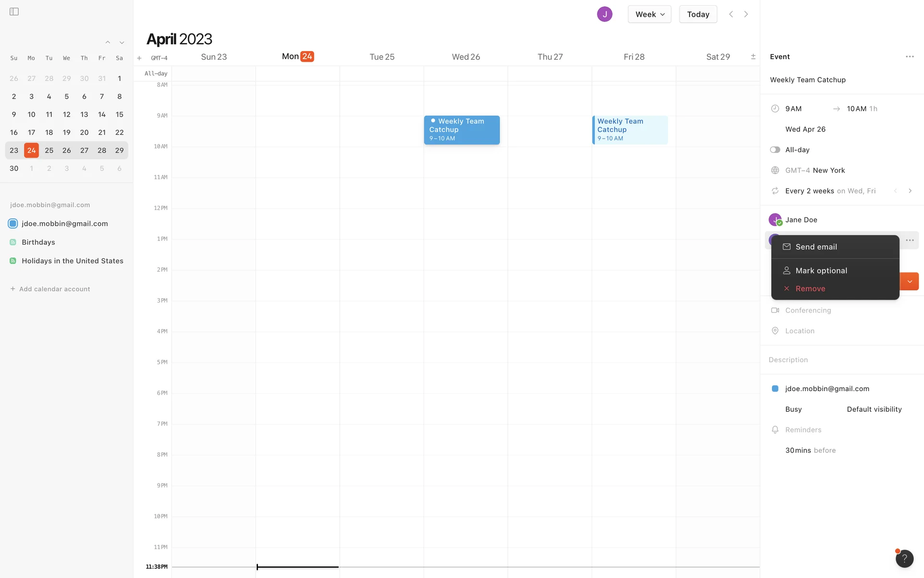Click the help question mark icon

point(904,558)
